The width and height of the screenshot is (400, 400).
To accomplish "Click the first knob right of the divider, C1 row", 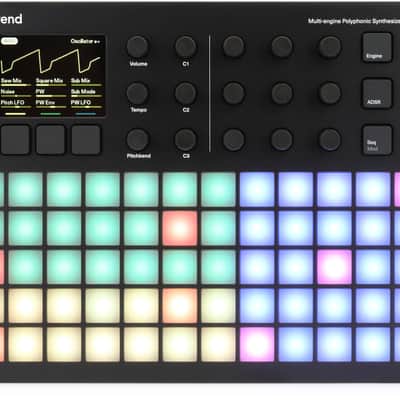I will point(234,47).
